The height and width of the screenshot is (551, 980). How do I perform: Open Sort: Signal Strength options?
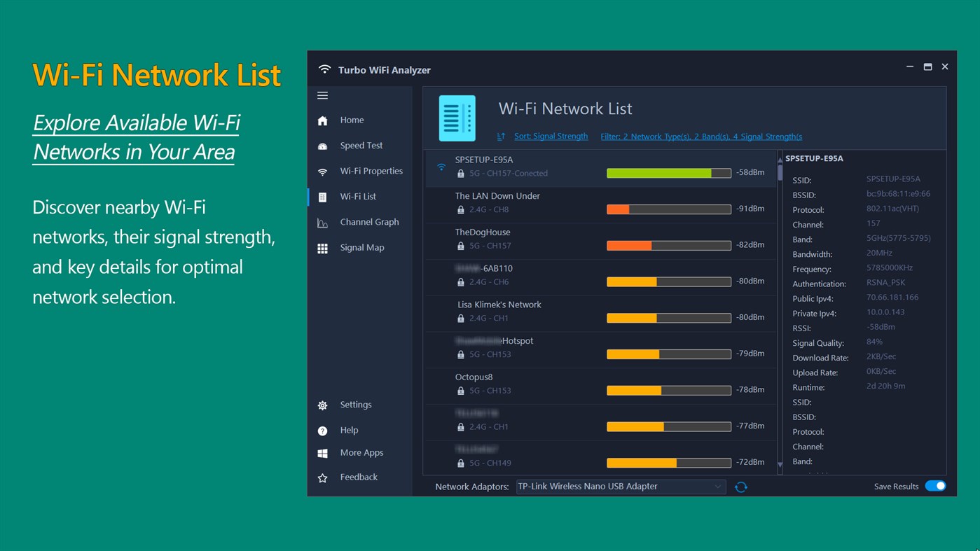click(551, 136)
